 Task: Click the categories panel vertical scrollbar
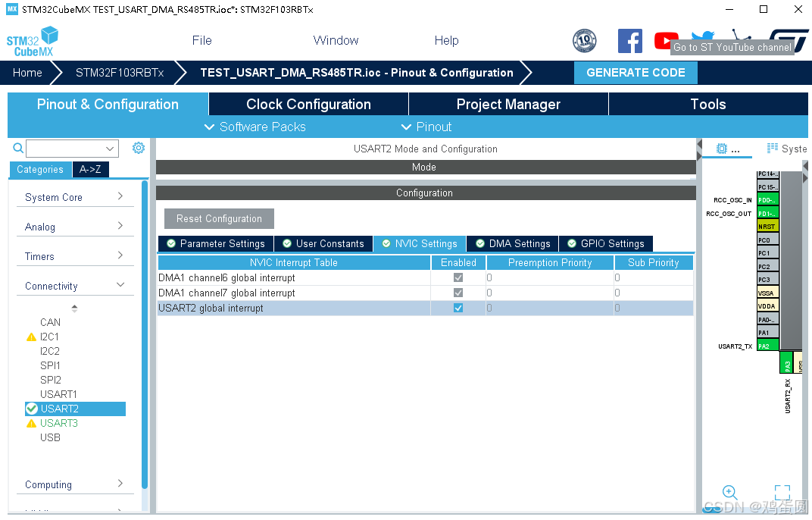click(145, 334)
